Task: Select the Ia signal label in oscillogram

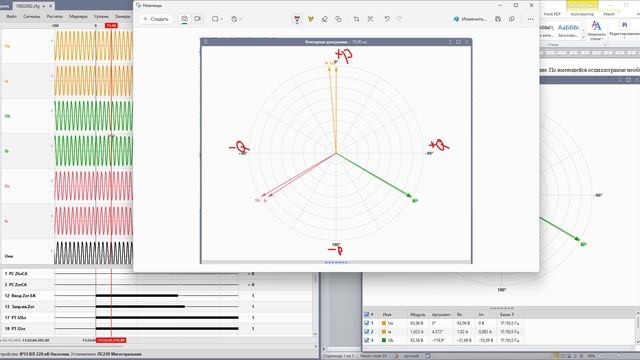Action: coord(7,81)
